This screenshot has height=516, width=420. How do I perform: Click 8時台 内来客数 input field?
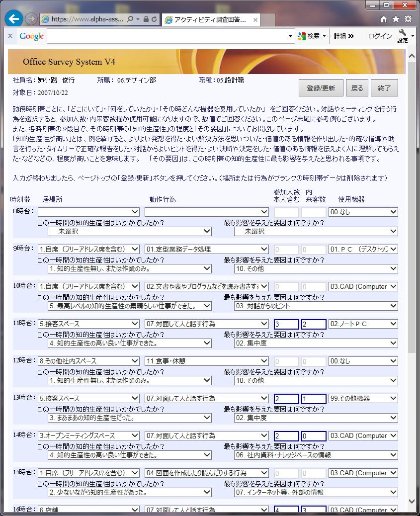pyautogui.click(x=314, y=212)
